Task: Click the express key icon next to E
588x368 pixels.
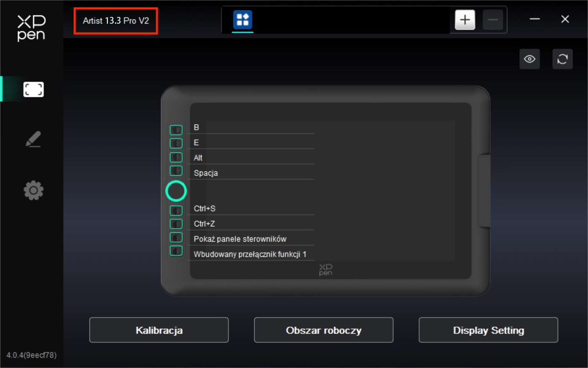Action: click(176, 143)
